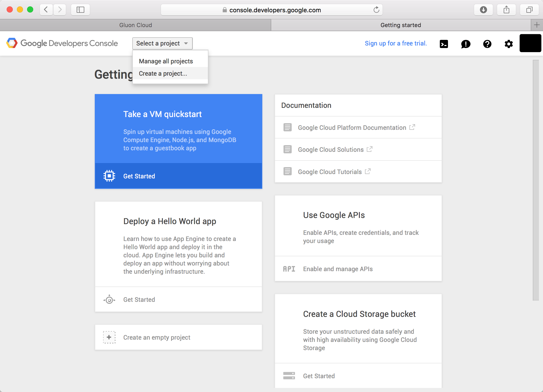Click the Documentation card heading
The height and width of the screenshot is (392, 543).
pyautogui.click(x=306, y=105)
